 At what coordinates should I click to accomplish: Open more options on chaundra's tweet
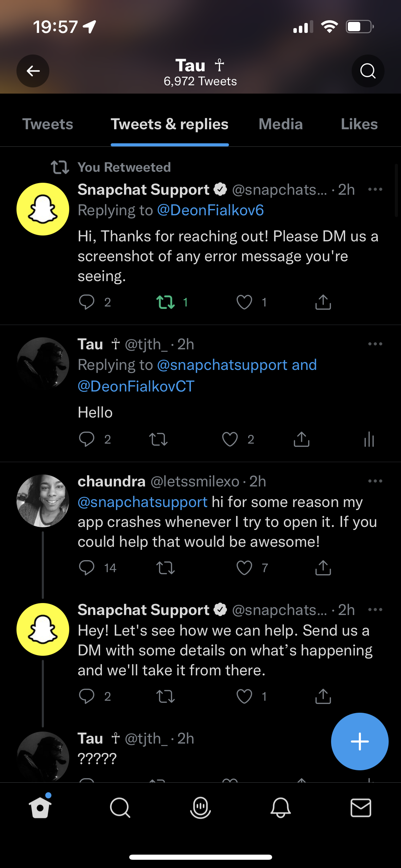point(375,481)
